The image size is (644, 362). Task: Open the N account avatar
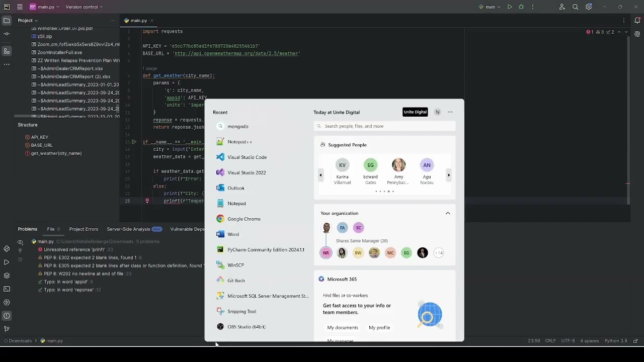coord(437,112)
